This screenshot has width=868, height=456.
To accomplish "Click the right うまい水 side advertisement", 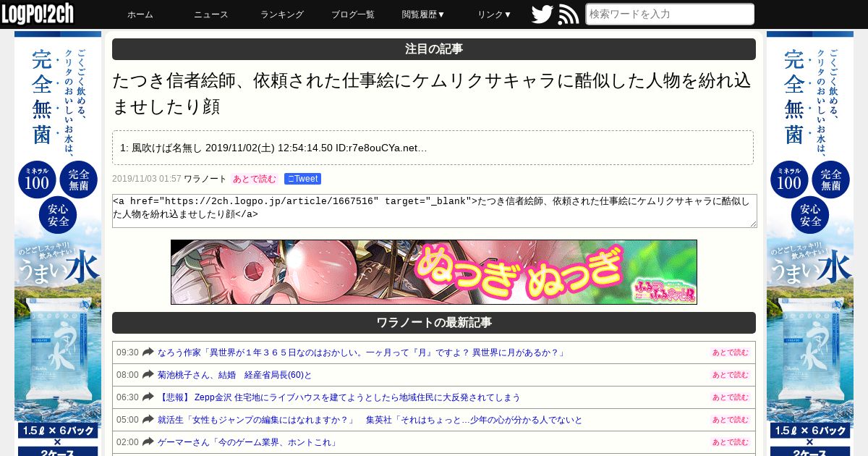I will [810, 243].
